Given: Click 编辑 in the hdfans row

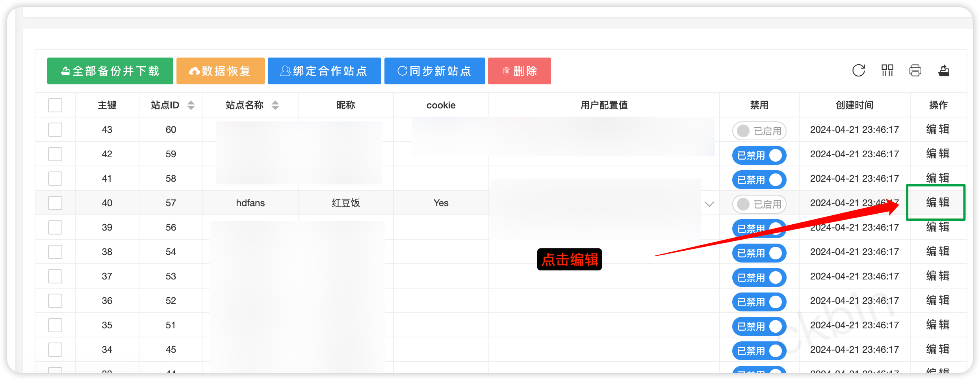Looking at the screenshot, I should pos(938,203).
